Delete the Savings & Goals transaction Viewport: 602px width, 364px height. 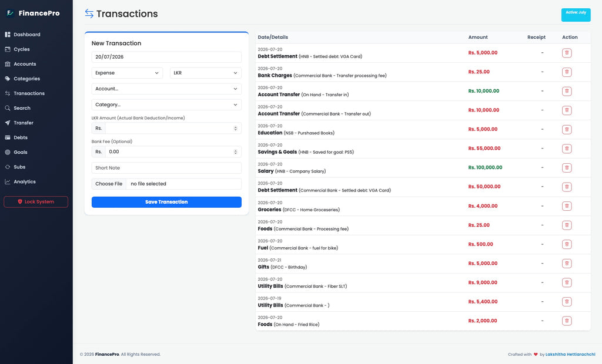pyautogui.click(x=567, y=149)
